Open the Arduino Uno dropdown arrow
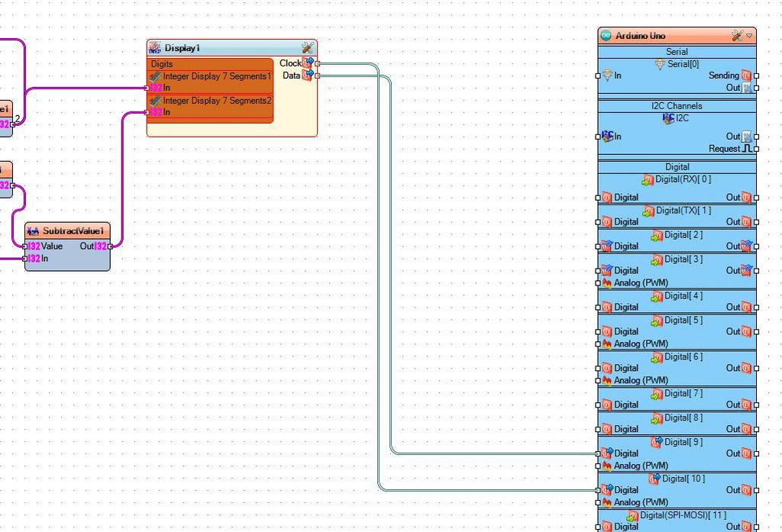The image size is (782, 532). tap(749, 36)
